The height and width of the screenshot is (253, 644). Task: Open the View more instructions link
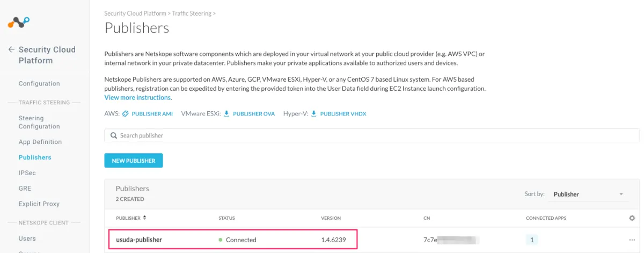coord(137,98)
